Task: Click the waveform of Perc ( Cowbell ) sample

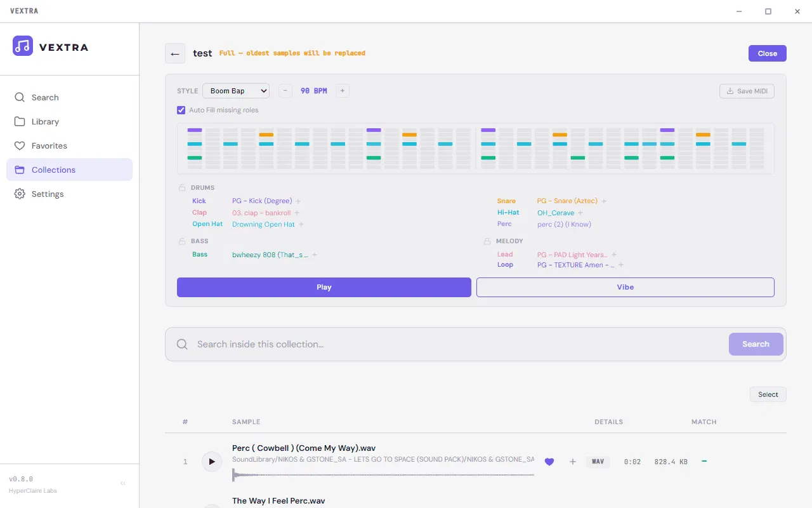Action: (x=383, y=474)
